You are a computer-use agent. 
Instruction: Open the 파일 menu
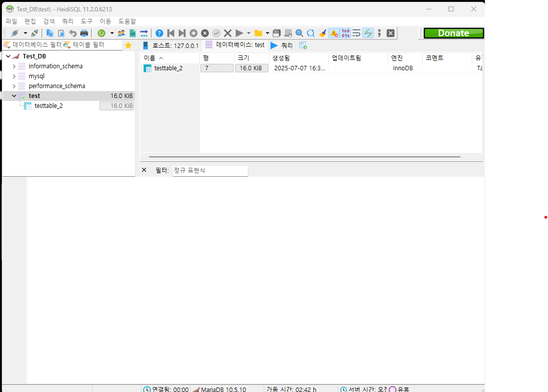(x=11, y=21)
